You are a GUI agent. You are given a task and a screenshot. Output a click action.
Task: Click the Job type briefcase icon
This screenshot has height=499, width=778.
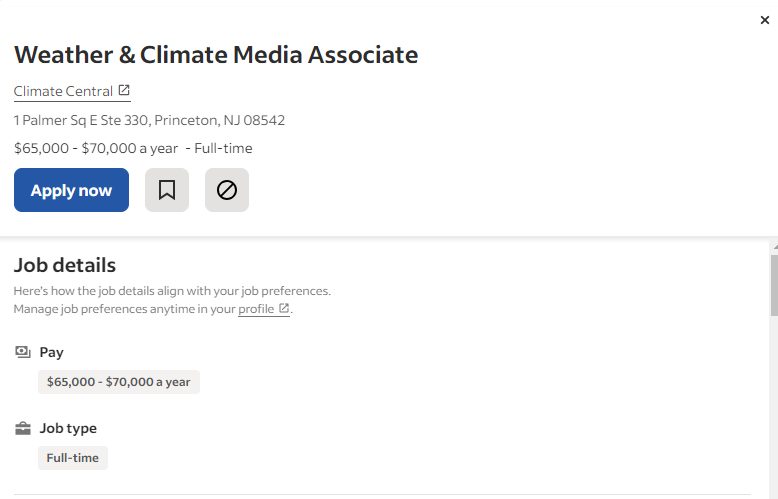[x=23, y=428]
